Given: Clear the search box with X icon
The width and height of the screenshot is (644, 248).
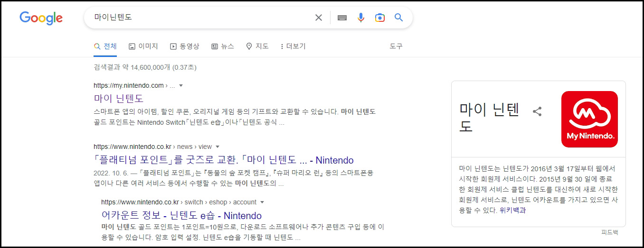Looking at the screenshot, I should [x=319, y=18].
